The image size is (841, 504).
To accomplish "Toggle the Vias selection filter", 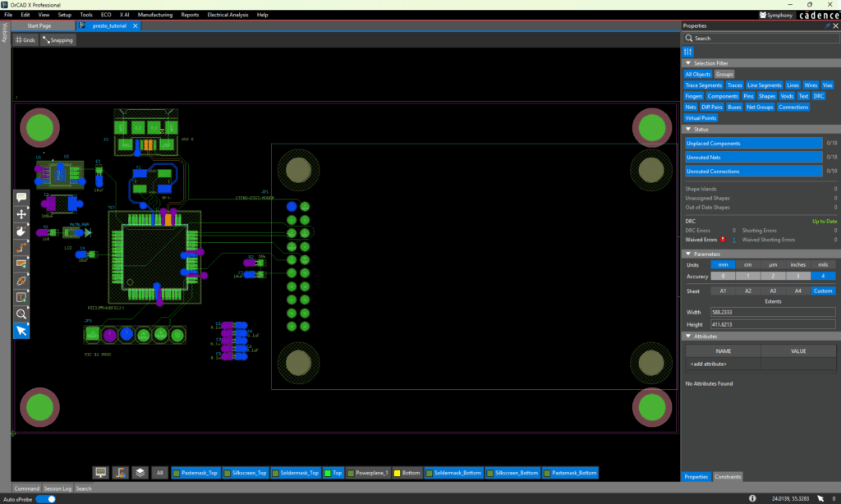I will point(828,85).
